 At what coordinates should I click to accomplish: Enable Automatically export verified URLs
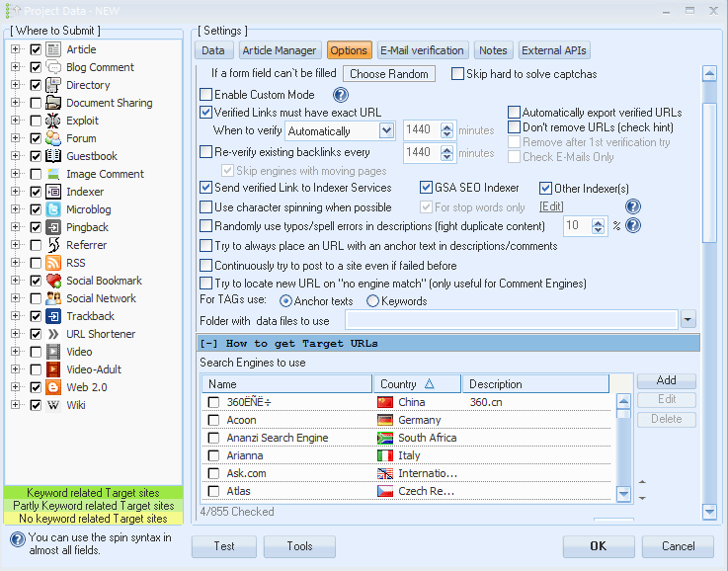[x=514, y=112]
